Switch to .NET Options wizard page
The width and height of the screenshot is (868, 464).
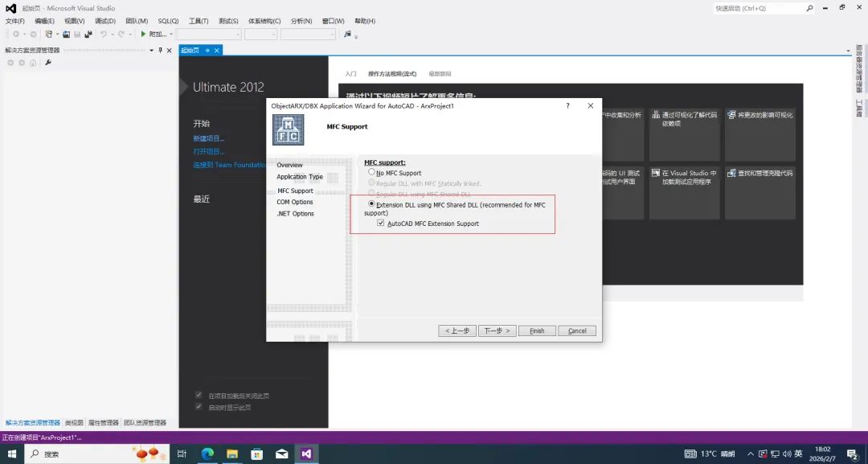pyautogui.click(x=295, y=214)
